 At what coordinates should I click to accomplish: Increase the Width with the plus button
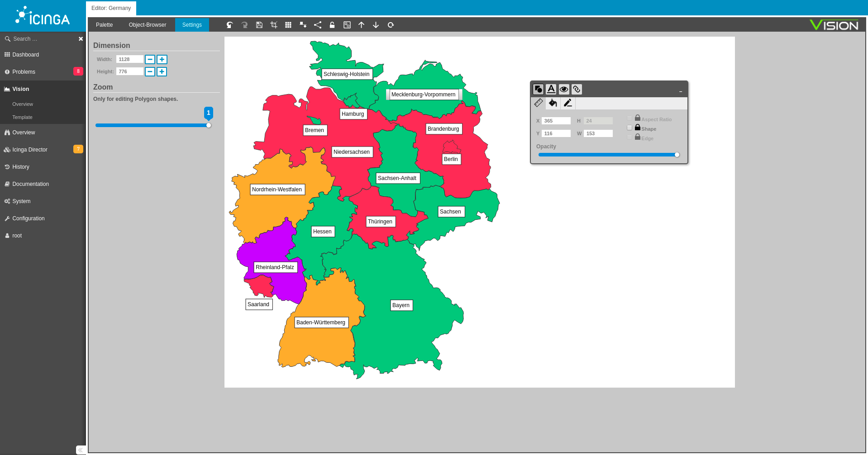(162, 59)
